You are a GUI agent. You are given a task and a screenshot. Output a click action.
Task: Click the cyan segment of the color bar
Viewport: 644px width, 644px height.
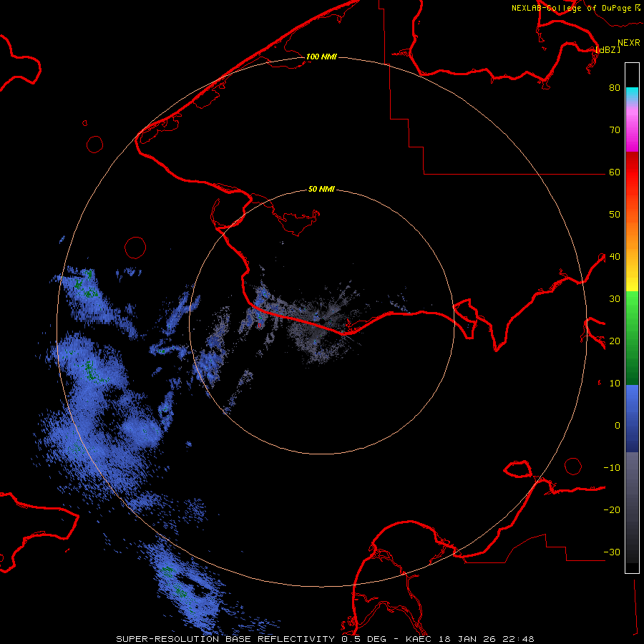632,92
